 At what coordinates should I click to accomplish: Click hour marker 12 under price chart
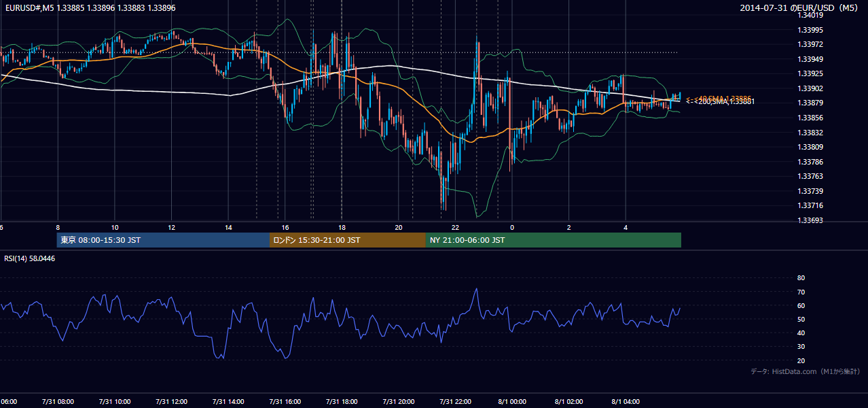coord(172,228)
